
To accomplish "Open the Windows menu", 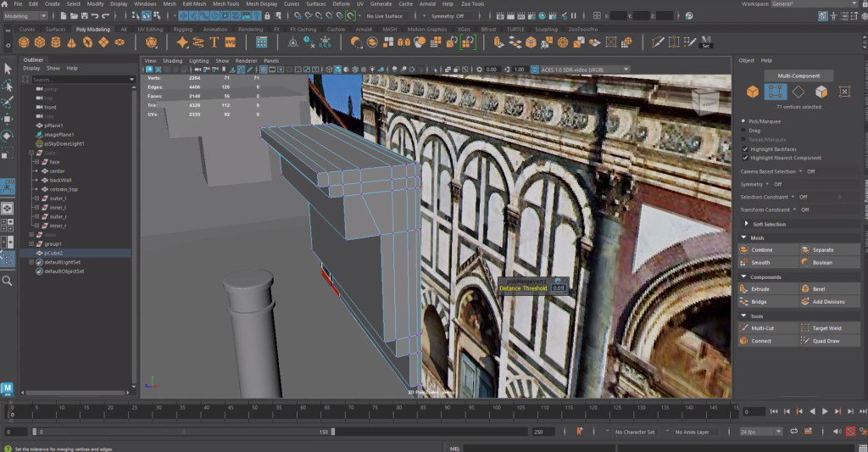I will click(x=145, y=4).
